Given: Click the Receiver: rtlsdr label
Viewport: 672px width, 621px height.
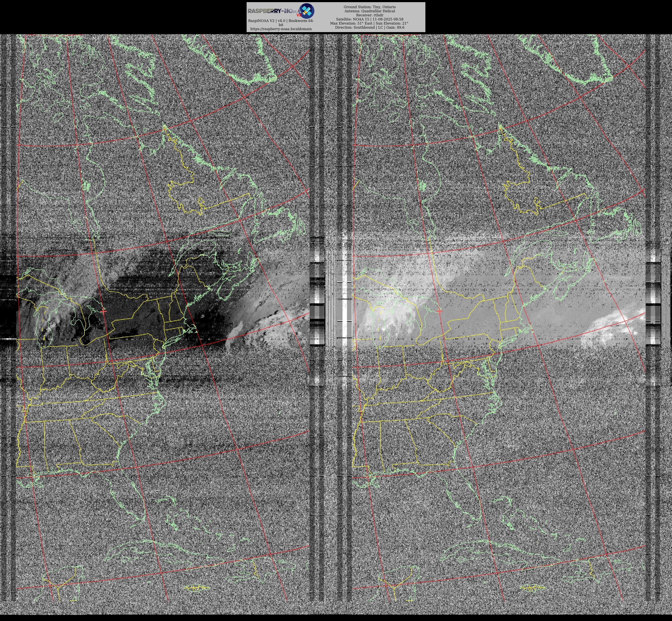Looking at the screenshot, I should tap(370, 15).
